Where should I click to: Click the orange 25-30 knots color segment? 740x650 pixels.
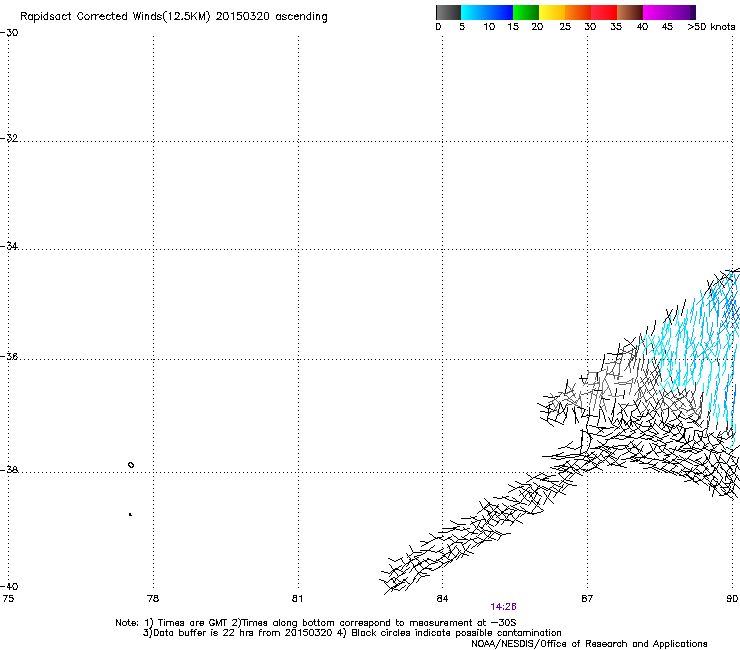click(578, 12)
